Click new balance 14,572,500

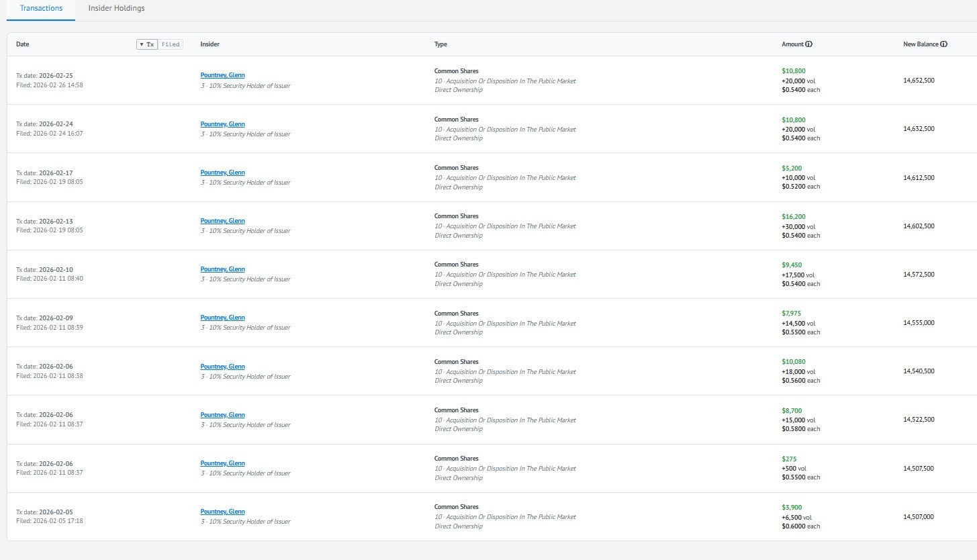919,275
